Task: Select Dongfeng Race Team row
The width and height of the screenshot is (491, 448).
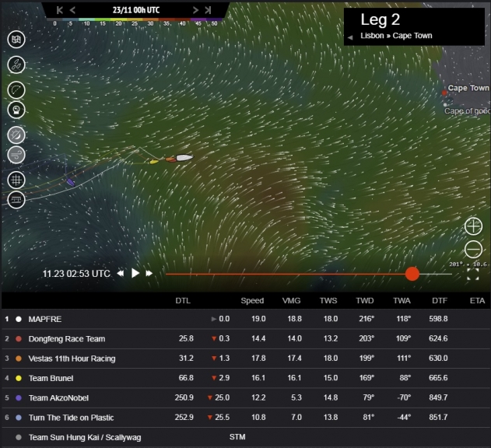Action: 246,339
